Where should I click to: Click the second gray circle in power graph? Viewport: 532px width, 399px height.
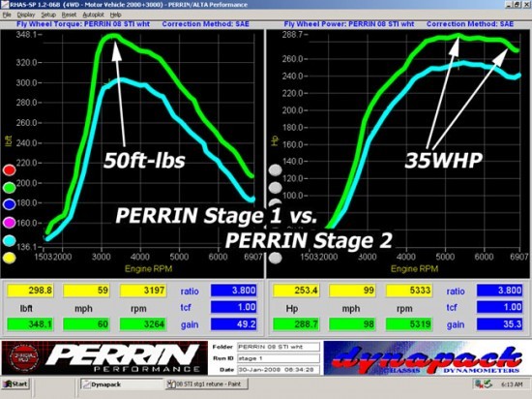point(275,188)
